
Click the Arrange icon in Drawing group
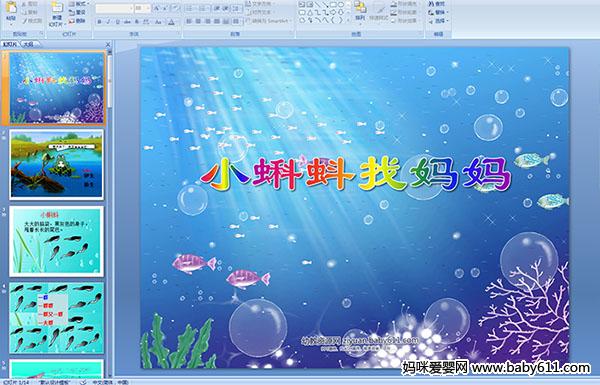[360, 11]
